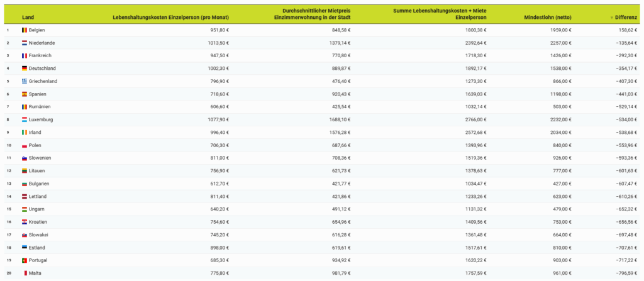Viewport: 644px width, 281px height.
Task: Click the Germany flag icon
Action: [25, 69]
